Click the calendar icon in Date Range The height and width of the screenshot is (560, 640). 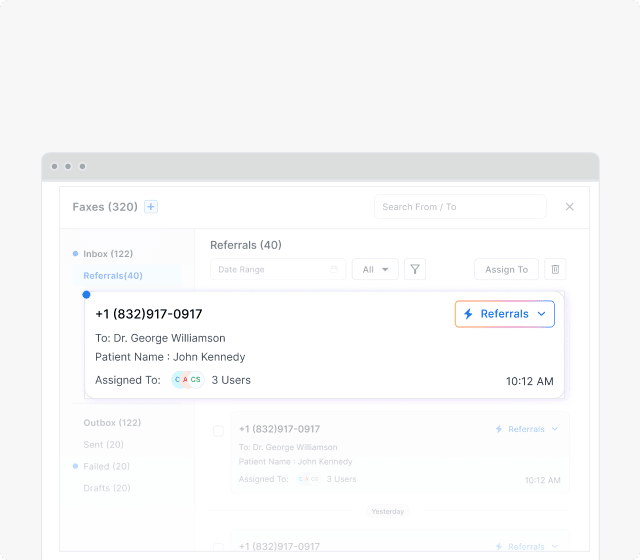[334, 269]
